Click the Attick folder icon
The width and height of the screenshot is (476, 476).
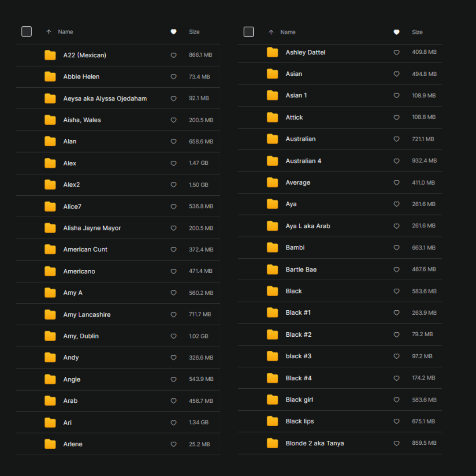click(x=272, y=117)
